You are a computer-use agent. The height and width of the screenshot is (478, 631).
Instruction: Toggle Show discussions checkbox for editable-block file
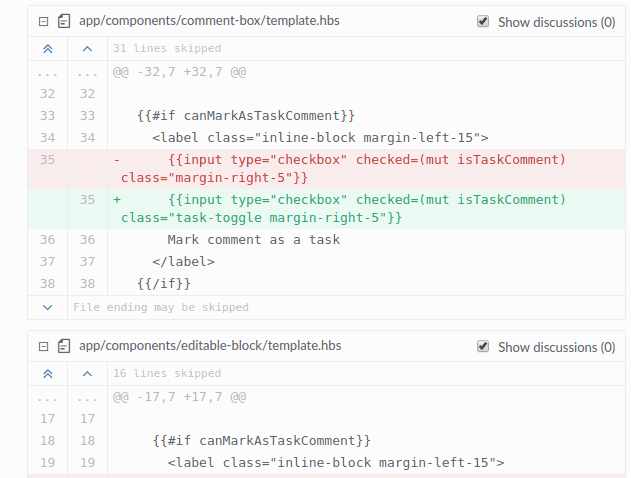(x=484, y=346)
